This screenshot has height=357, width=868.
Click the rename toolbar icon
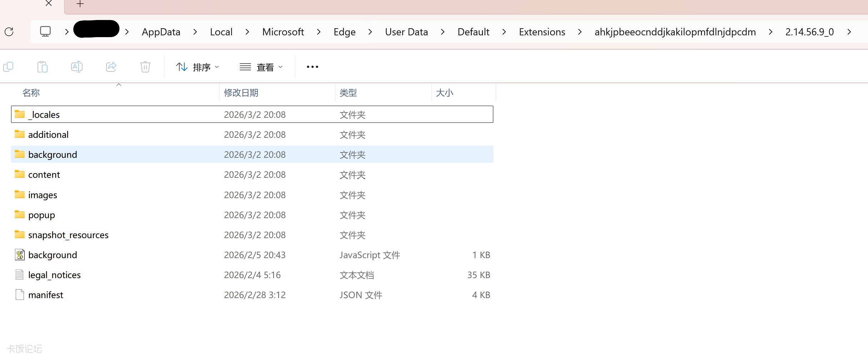pos(77,67)
